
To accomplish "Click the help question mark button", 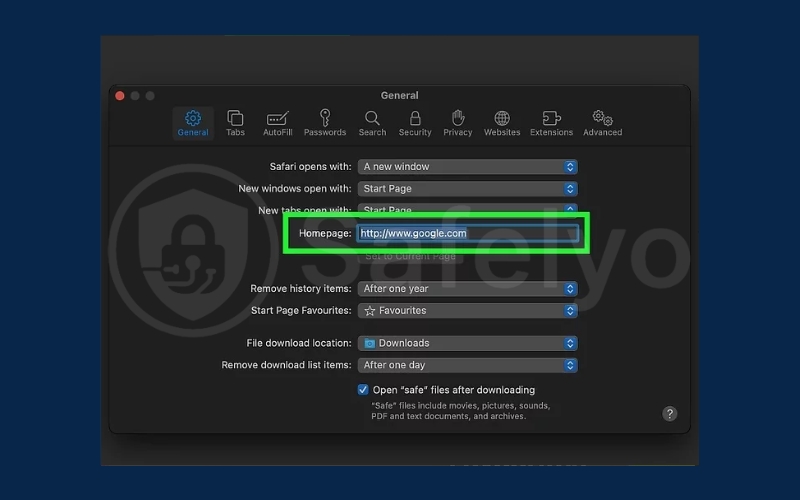I will tap(670, 414).
